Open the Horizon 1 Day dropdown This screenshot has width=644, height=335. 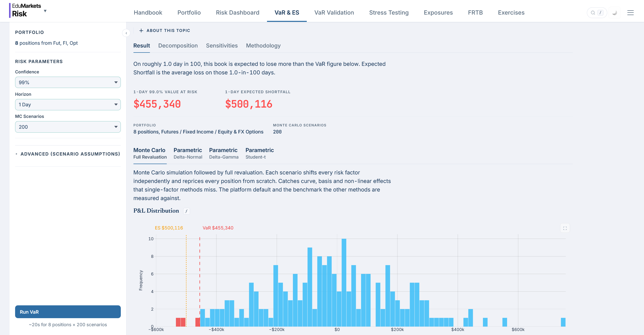tap(68, 105)
